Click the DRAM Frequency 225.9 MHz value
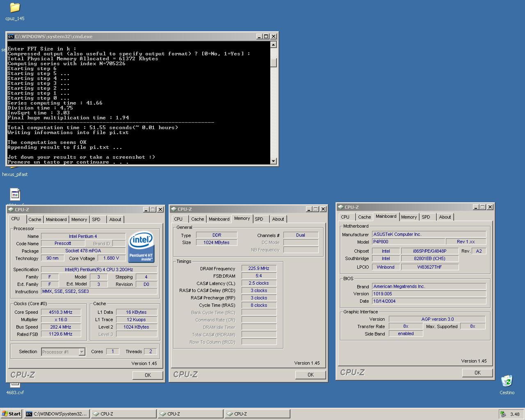The image size is (525, 420). 259,268
